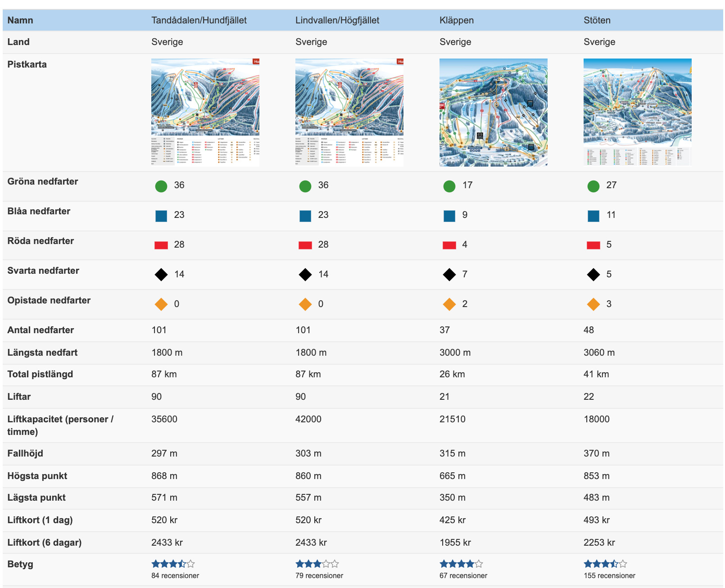This screenshot has width=725, height=588.
Task: Click the orange diamond icon for Kläppen
Action: coord(449,304)
